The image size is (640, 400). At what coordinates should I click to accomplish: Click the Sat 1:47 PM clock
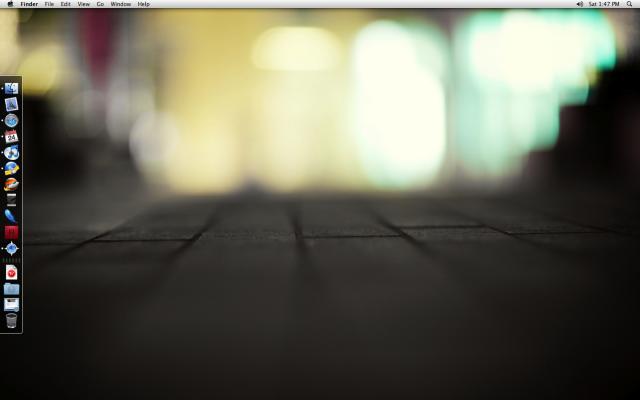(x=604, y=4)
